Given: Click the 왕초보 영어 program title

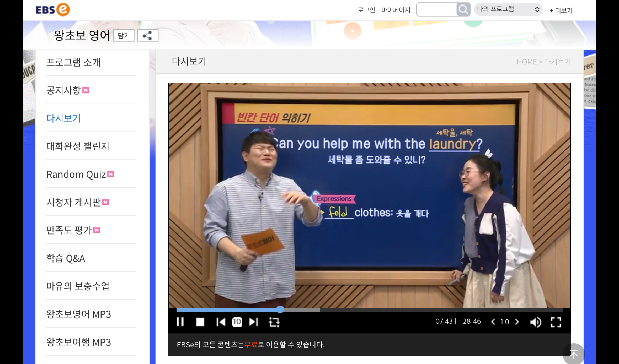Looking at the screenshot, I should [x=82, y=35].
